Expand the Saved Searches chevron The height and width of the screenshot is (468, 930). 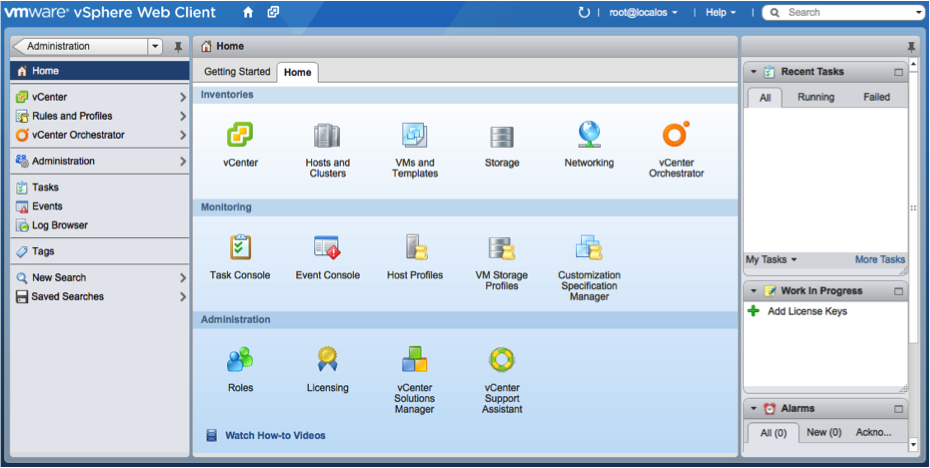coord(183,297)
